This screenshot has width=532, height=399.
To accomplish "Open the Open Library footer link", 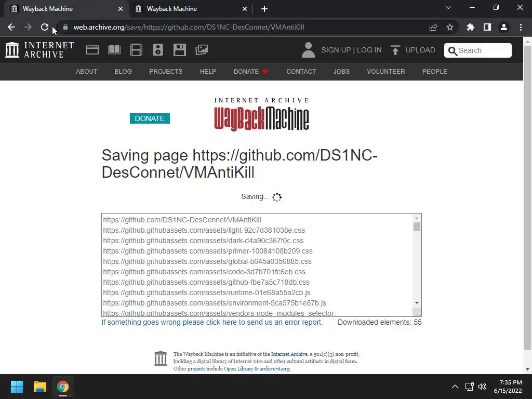I will point(238,368).
